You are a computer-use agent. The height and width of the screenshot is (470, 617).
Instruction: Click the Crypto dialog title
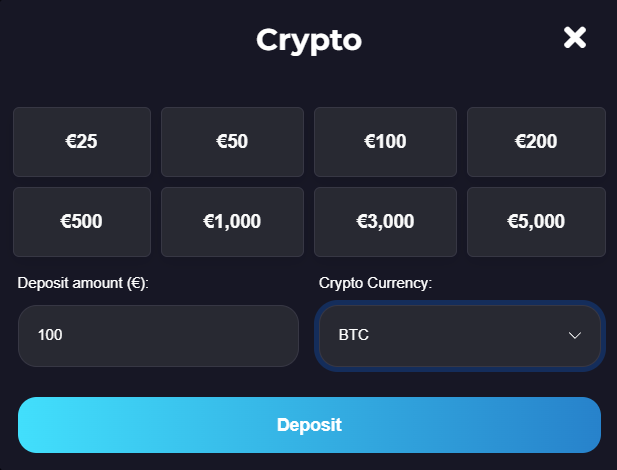point(308,40)
